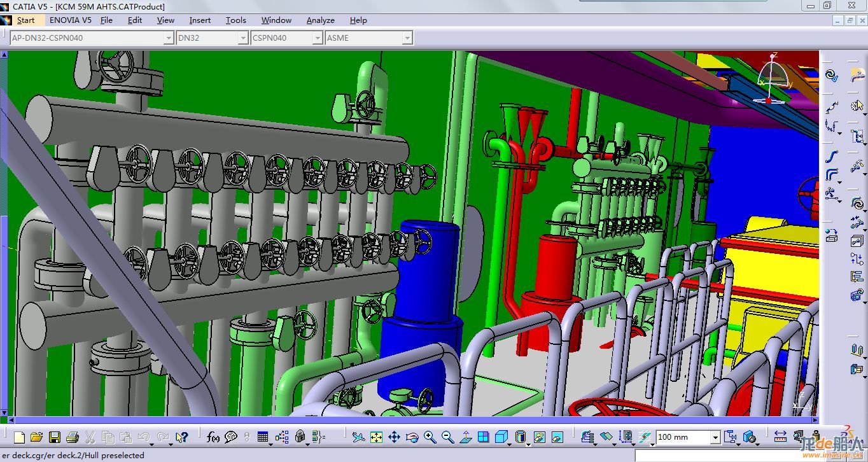Click the Measure Between ruler icon
The image size is (868, 462).
(780, 437)
